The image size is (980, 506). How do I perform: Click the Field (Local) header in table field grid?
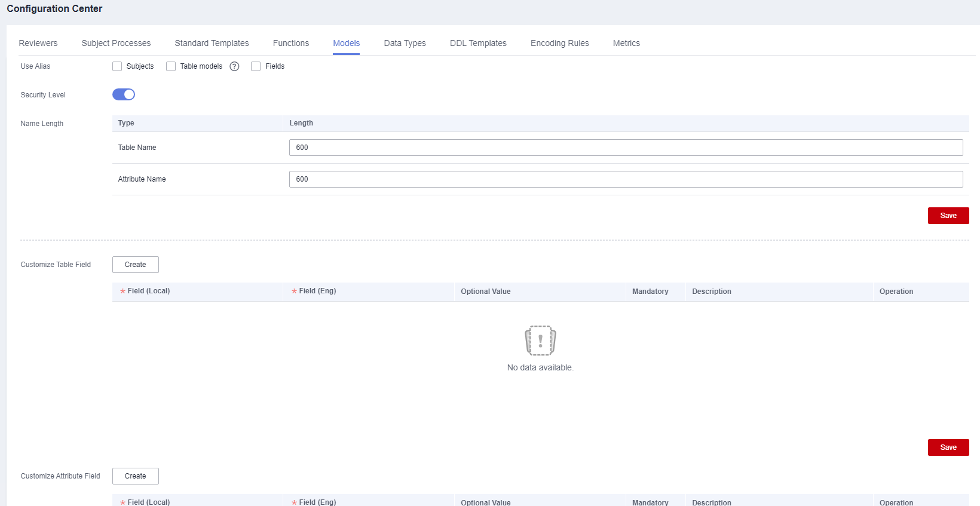pyautogui.click(x=149, y=291)
